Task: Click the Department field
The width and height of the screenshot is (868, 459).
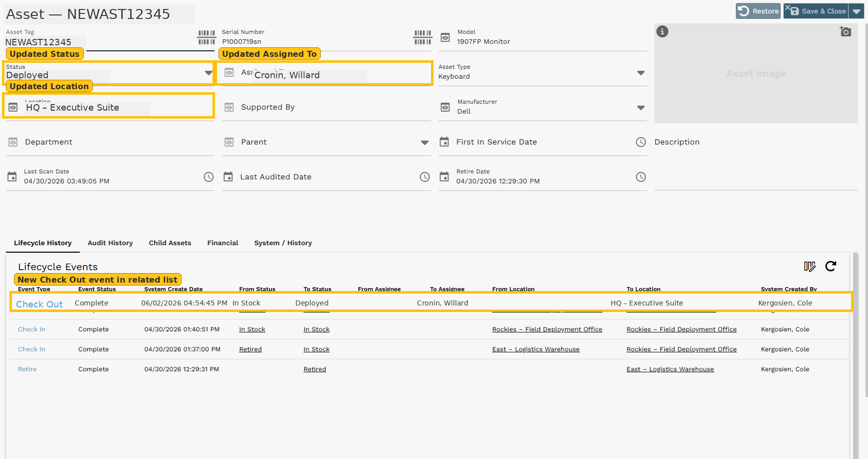Action: pyautogui.click(x=110, y=142)
